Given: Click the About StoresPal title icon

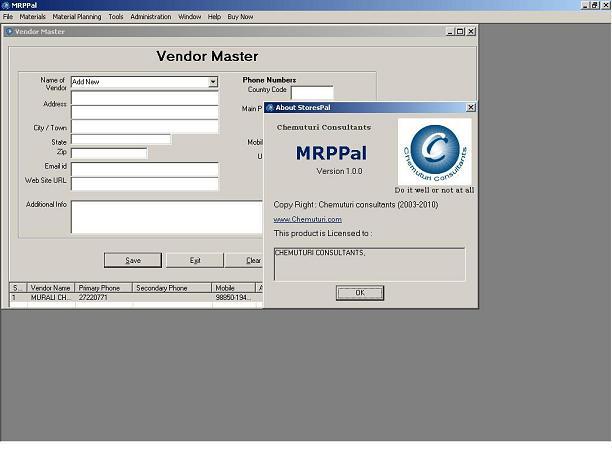Looking at the screenshot, I should [x=270, y=108].
